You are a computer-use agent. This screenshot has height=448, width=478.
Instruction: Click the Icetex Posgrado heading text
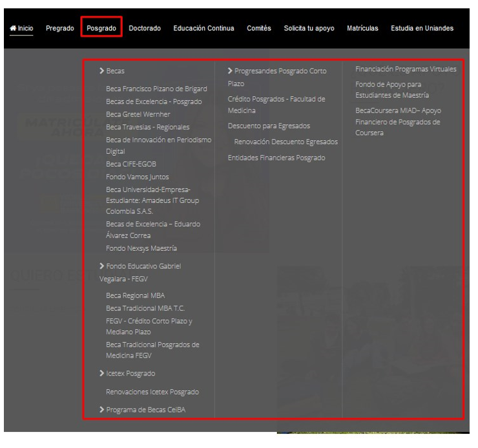[130, 374]
